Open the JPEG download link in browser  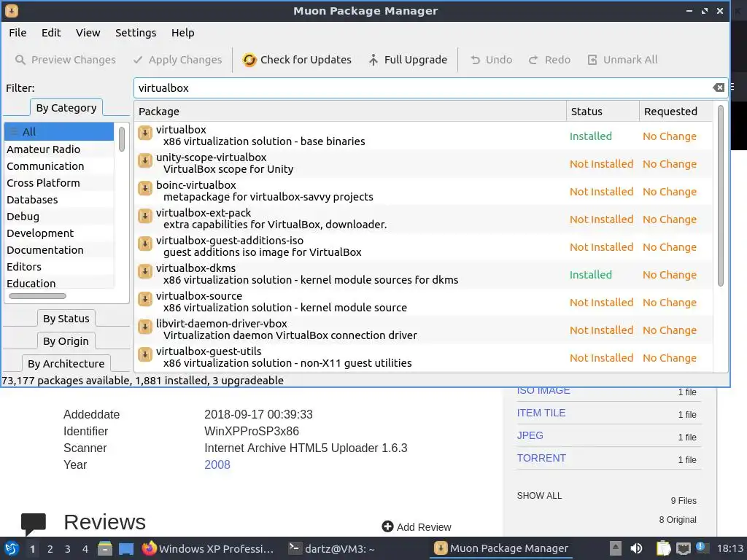click(x=530, y=435)
